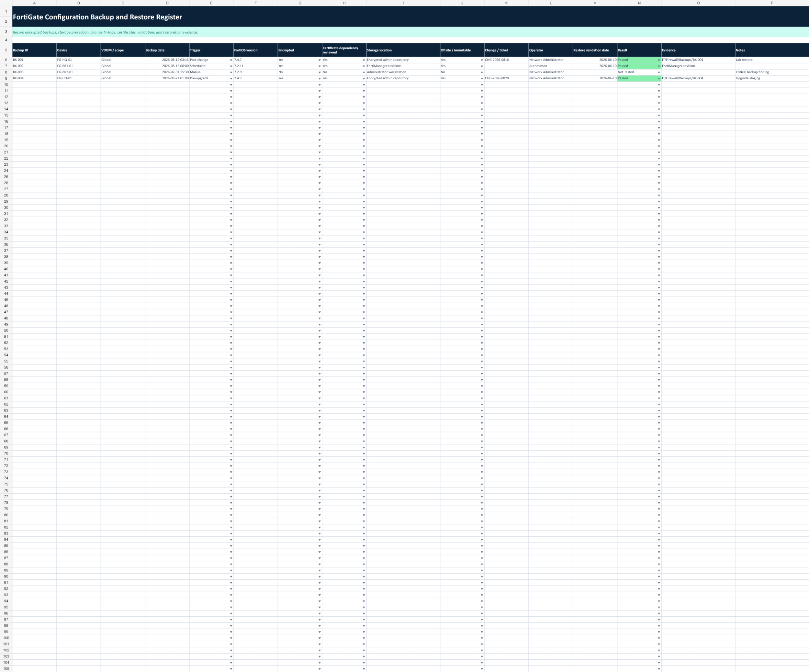Image resolution: width=809 pixels, height=672 pixels.
Task: Select ticket cell CHG-2026-0818
Action: [x=506, y=60]
